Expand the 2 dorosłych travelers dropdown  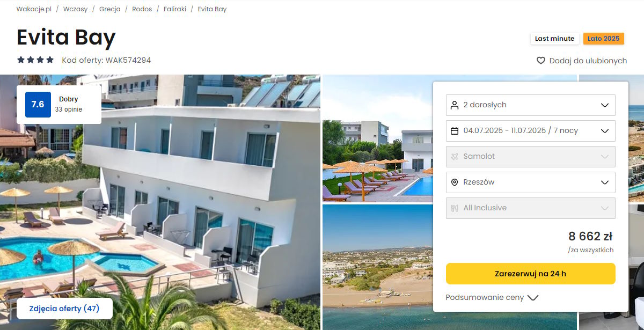pyautogui.click(x=531, y=105)
